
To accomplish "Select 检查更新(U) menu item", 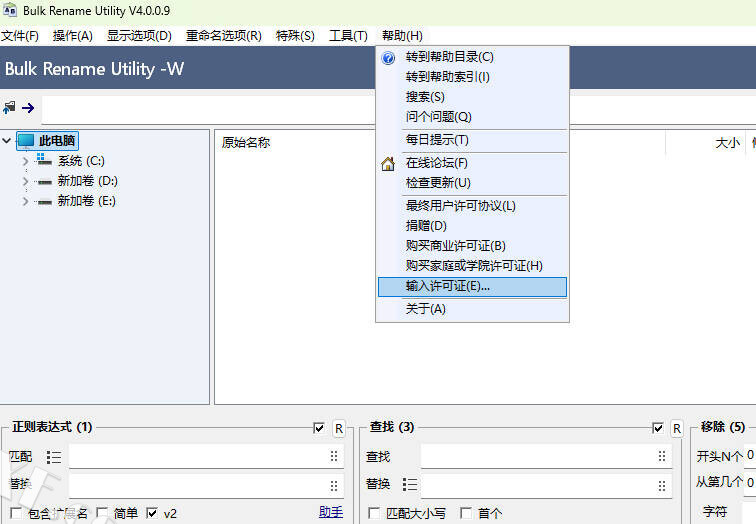I will click(x=472, y=183).
